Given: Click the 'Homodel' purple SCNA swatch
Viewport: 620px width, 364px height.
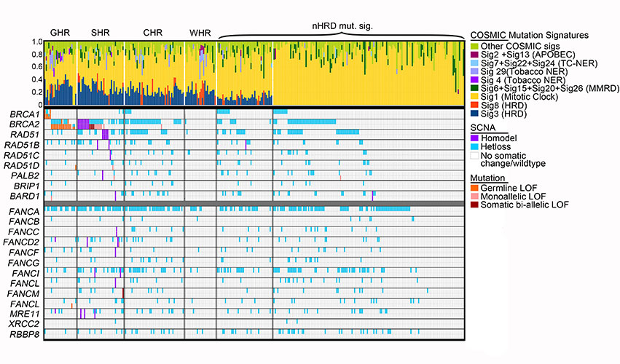Looking at the screenshot, I should pyautogui.click(x=474, y=138).
